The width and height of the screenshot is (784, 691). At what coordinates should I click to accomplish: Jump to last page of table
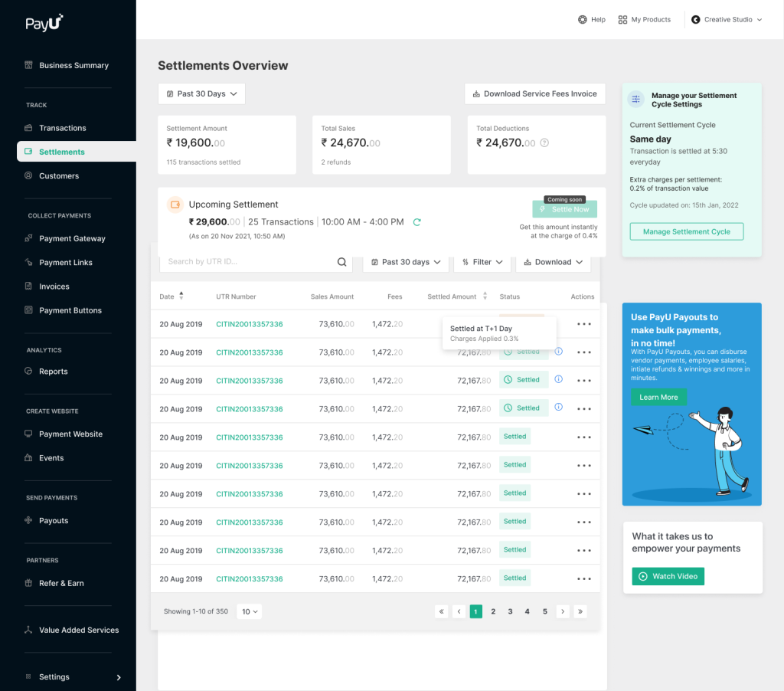[x=580, y=612]
